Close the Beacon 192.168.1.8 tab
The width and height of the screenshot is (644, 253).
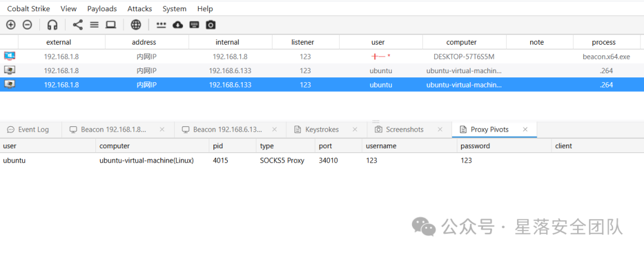[162, 130]
